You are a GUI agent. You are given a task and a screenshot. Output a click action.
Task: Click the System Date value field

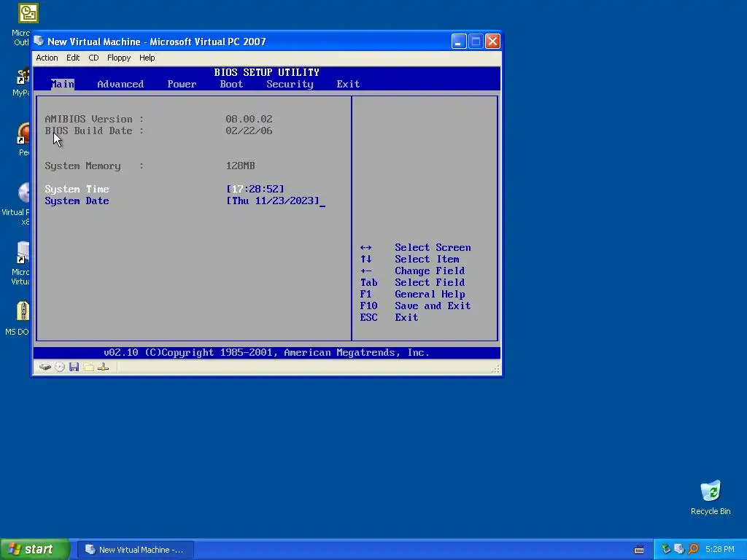coord(273,201)
